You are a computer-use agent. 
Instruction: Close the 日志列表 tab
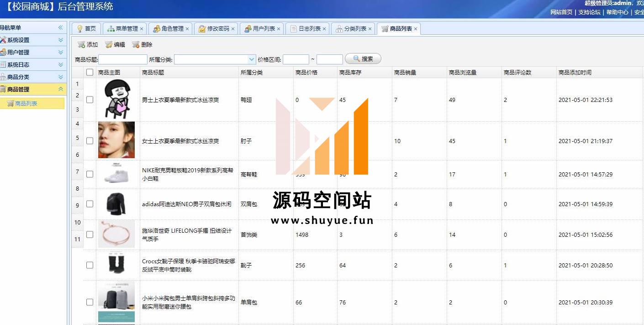click(324, 29)
